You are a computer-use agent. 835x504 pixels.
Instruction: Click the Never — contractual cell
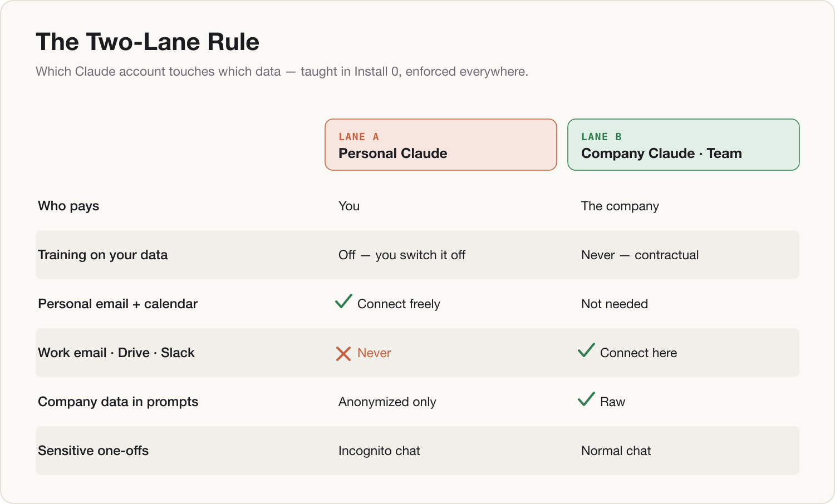coord(640,255)
